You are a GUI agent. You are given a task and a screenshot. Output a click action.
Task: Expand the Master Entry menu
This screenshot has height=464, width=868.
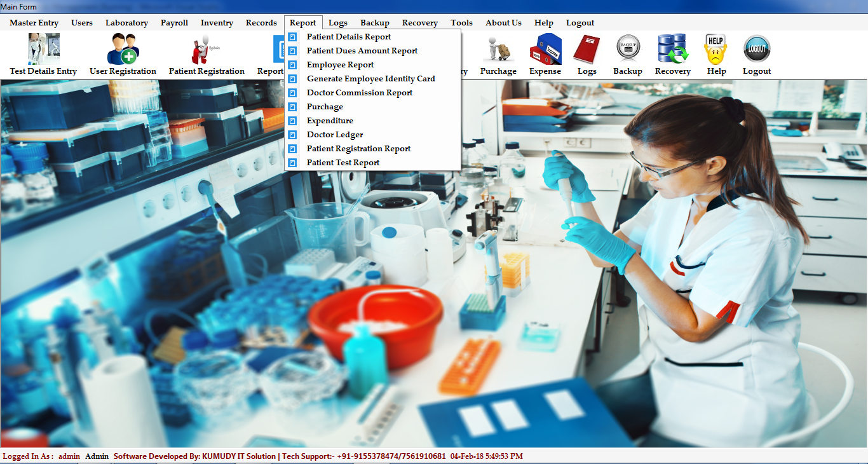click(x=34, y=23)
